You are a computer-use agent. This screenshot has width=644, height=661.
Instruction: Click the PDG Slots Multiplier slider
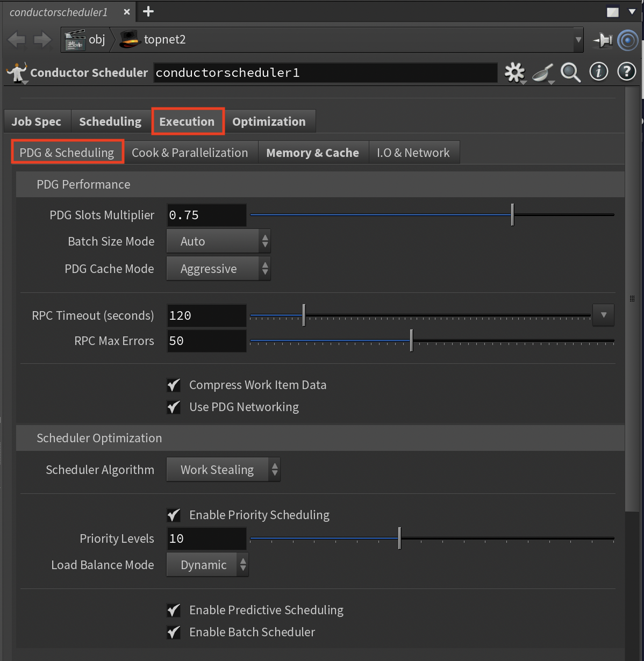click(x=432, y=215)
